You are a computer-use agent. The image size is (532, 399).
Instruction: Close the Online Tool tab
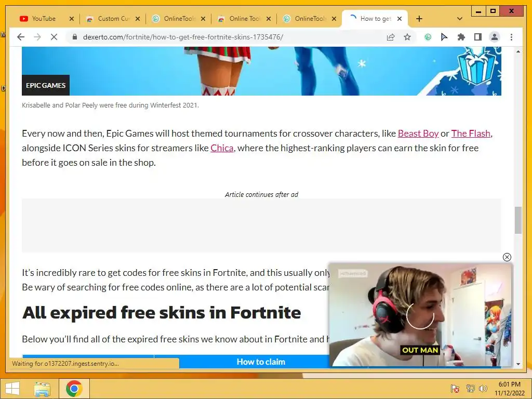(269, 19)
